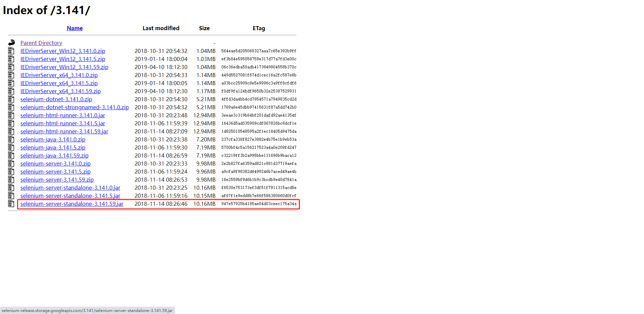Click the 'ETag' column header
This screenshot has width=644, height=314.
(x=259, y=28)
